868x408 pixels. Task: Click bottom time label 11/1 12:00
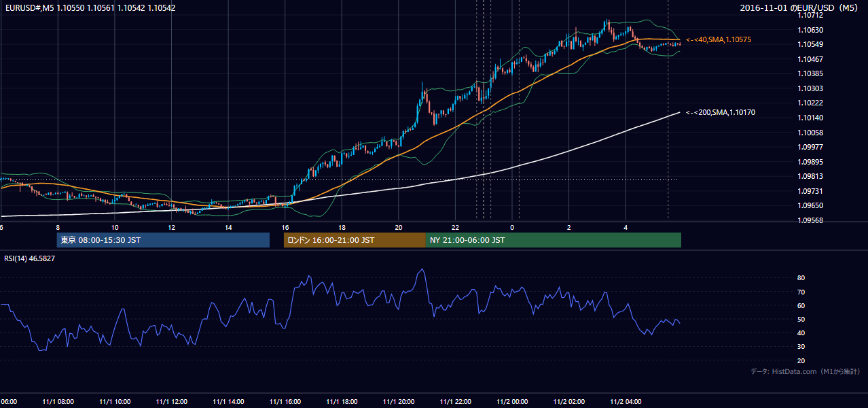171,402
